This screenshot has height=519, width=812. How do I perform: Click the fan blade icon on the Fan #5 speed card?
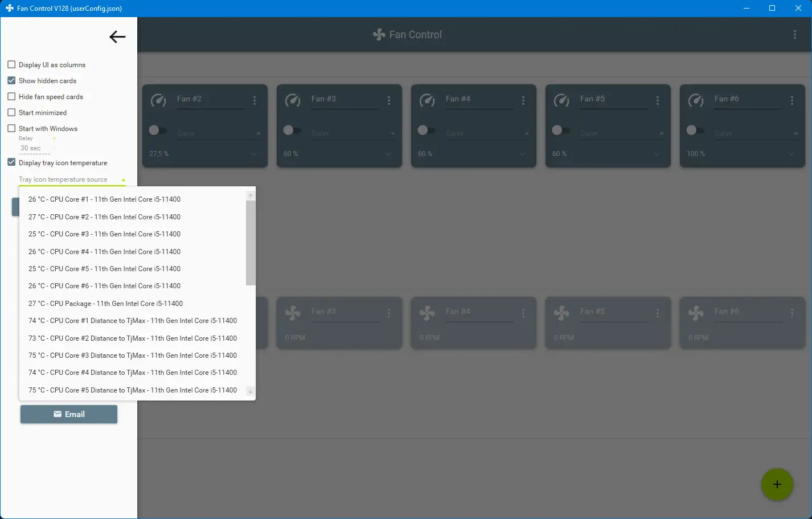tap(561, 313)
